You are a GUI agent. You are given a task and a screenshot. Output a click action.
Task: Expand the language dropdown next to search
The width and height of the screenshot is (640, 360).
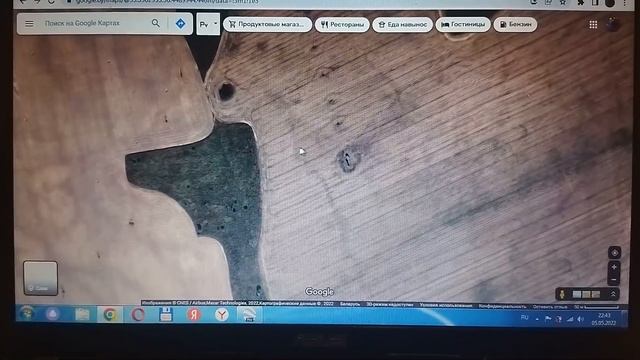coord(208,24)
